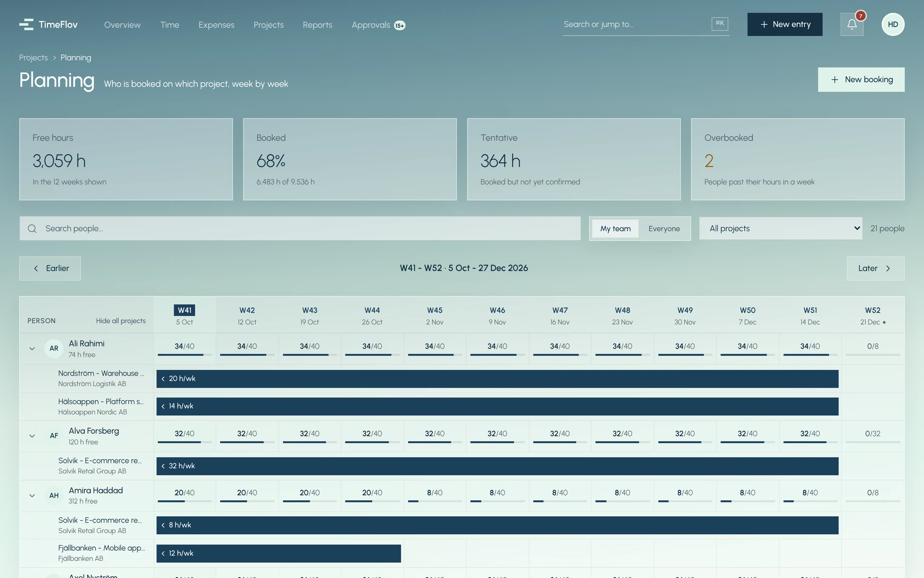Image resolution: width=924 pixels, height=578 pixels.
Task: Open the Expenses nav tab
Action: point(216,25)
